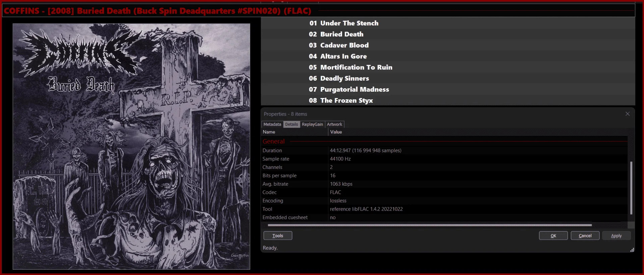Click the Value column header
This screenshot has width=644, height=275.
[x=478, y=132]
